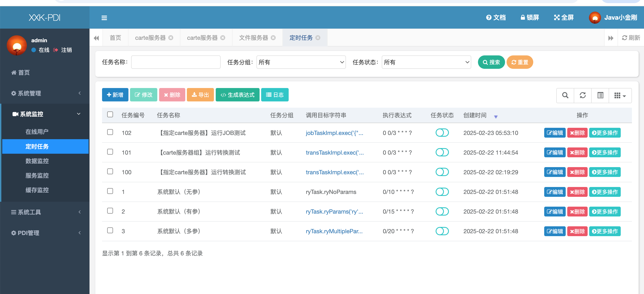Click the table search magnifier icon
Screen dimensions: 644x294
[565, 95]
